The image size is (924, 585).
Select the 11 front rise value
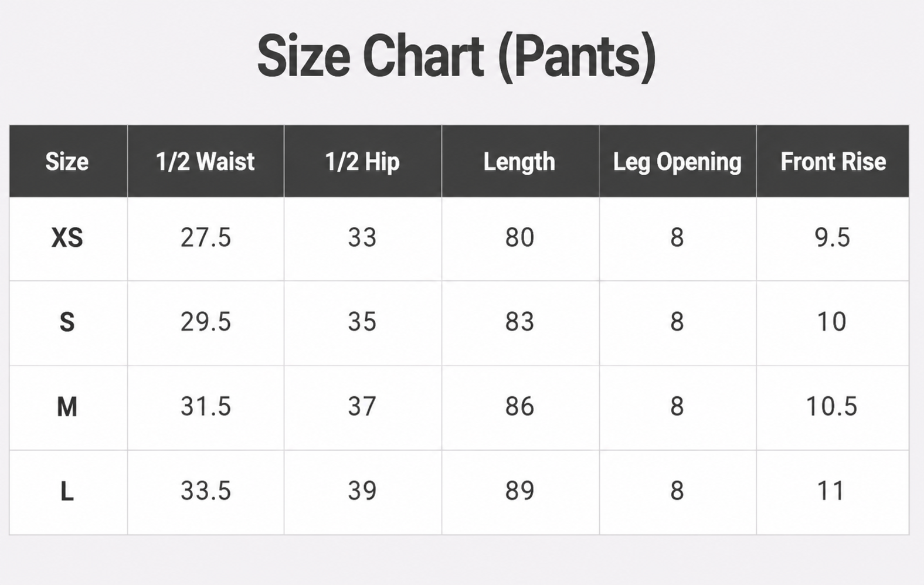tap(831, 491)
